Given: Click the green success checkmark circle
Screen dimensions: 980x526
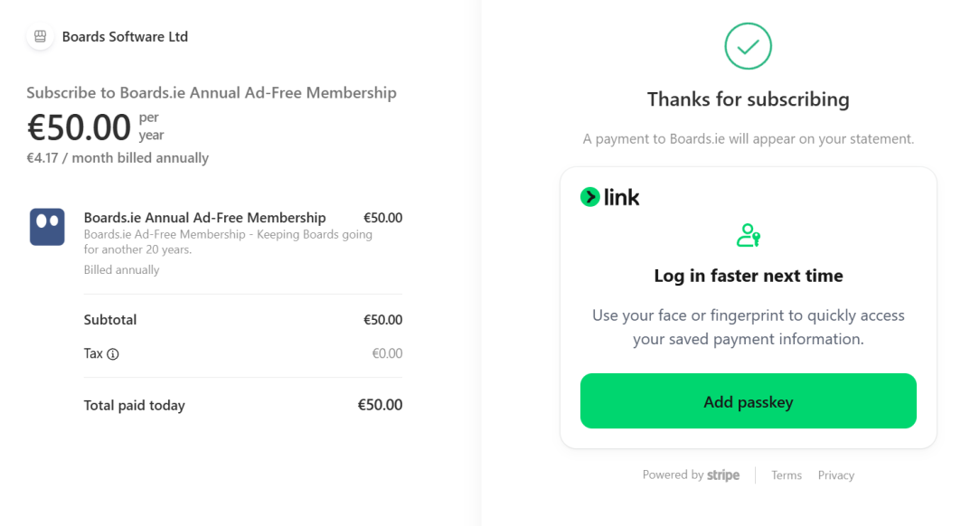Looking at the screenshot, I should coord(749,46).
